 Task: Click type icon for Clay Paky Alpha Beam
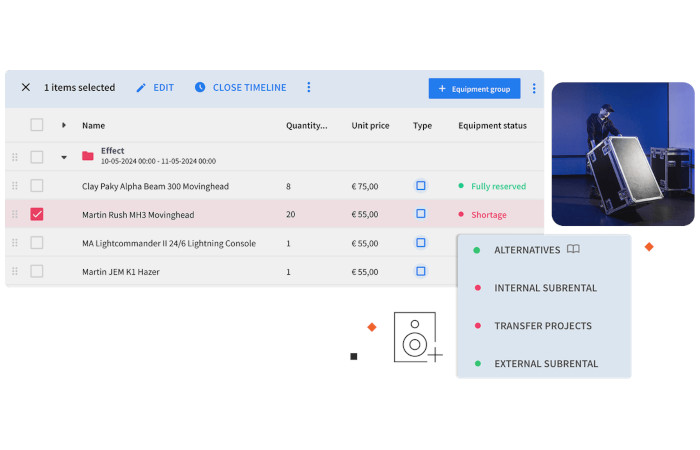(x=421, y=185)
